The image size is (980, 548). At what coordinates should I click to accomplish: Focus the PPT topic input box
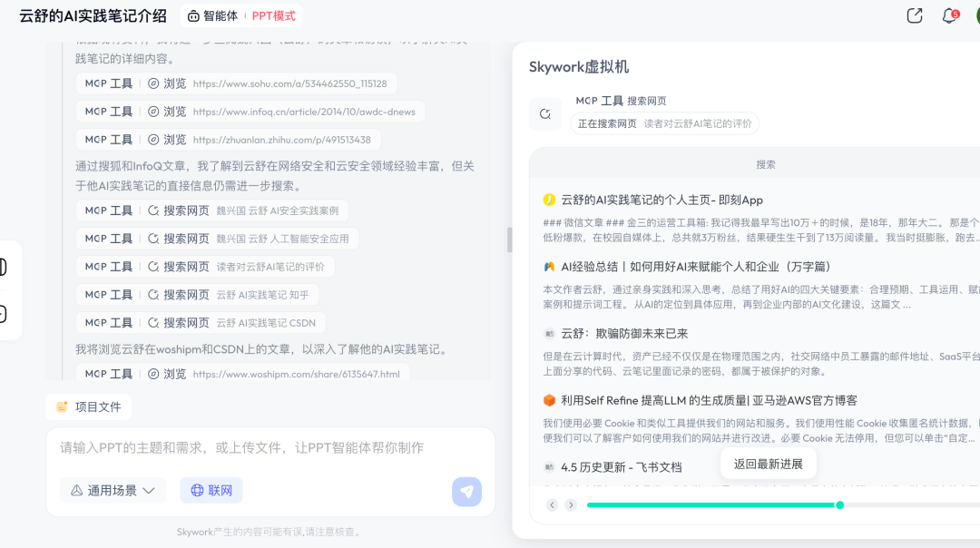[x=270, y=447]
